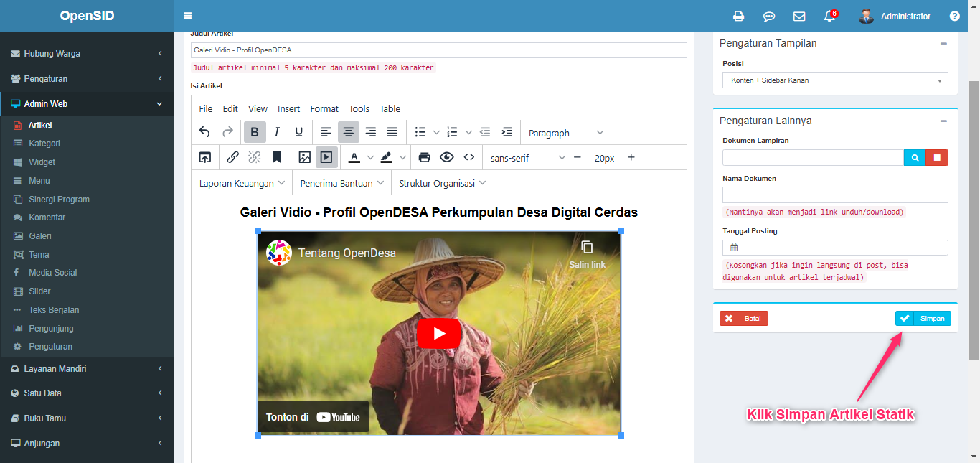The height and width of the screenshot is (463, 980).
Task: Open numbered list style options arrow
Action: [468, 132]
